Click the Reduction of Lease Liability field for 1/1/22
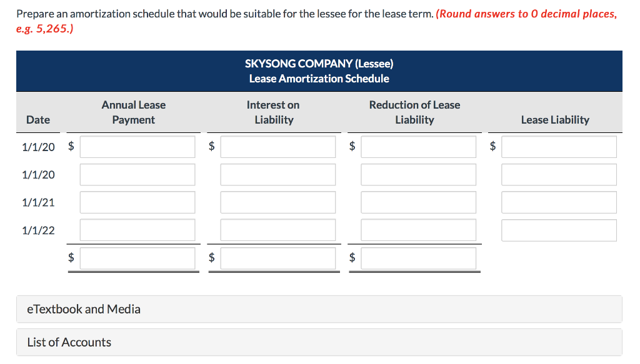This screenshot has height=364, width=640. [417, 230]
